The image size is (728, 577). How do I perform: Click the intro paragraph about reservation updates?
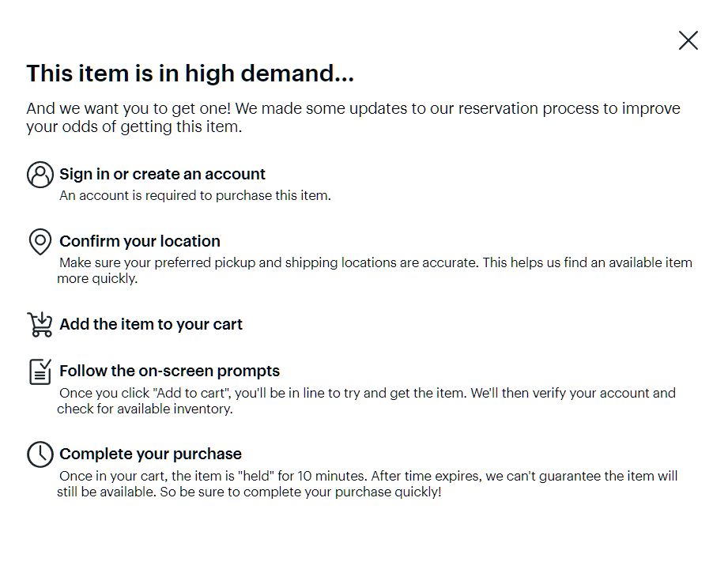click(x=353, y=117)
